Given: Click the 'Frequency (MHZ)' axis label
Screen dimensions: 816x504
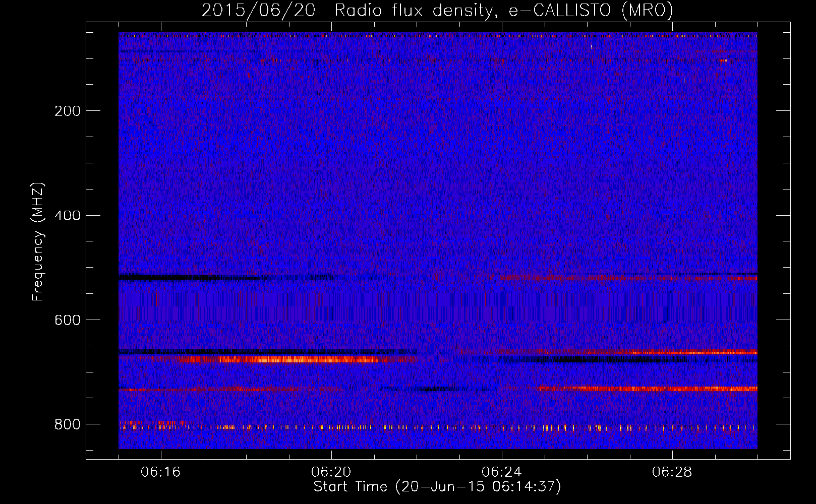Looking at the screenshot, I should coord(38,242).
